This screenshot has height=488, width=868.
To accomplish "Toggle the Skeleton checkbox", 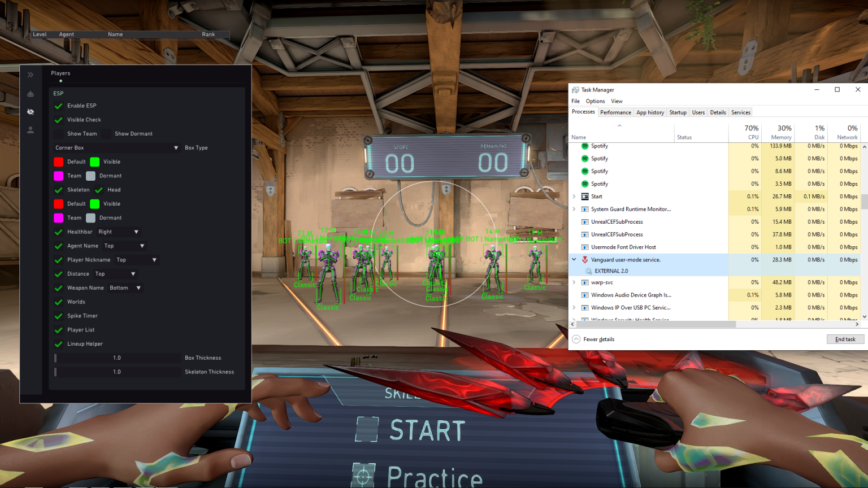I will click(x=58, y=190).
